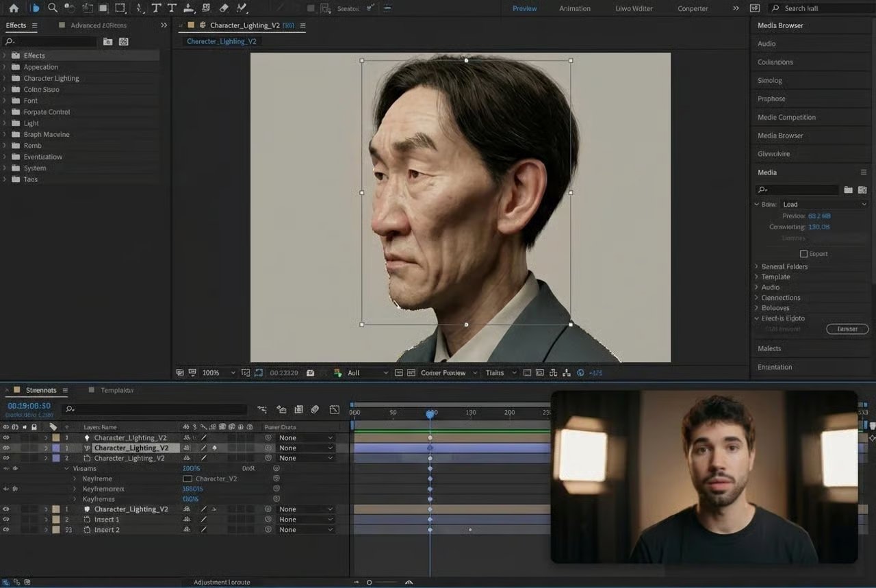Select the Zoom tool
Viewport: 876px width, 588px height.
[x=52, y=8]
